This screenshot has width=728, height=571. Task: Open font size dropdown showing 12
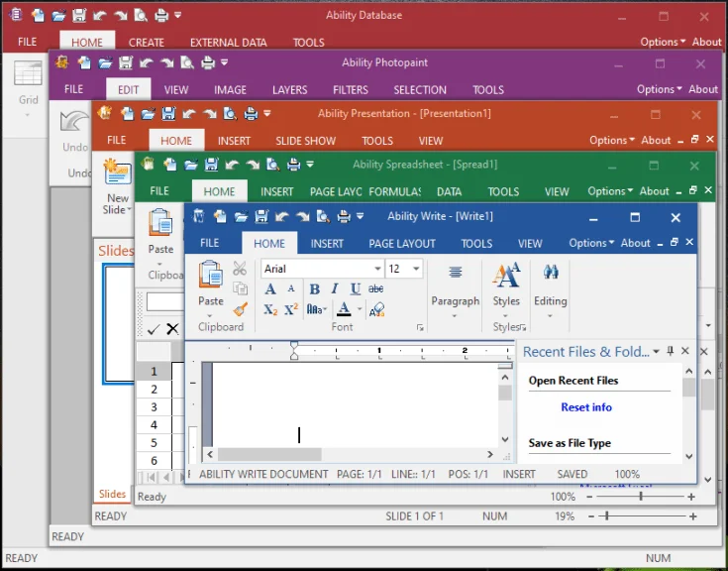(416, 269)
